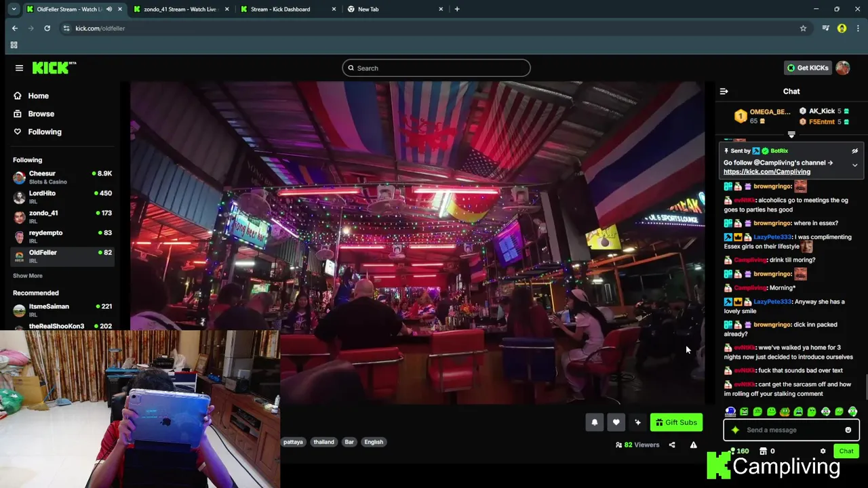Click the thailand tag
This screenshot has height=488, width=868.
[x=323, y=442]
